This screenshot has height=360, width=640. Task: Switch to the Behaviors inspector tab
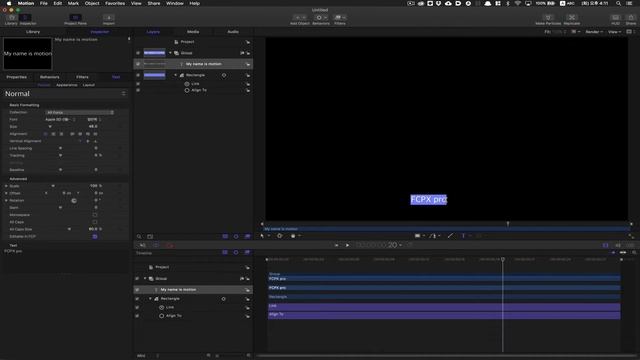click(x=49, y=77)
